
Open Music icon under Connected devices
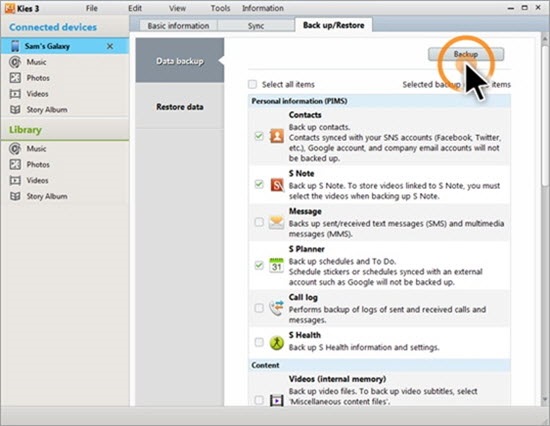point(15,62)
